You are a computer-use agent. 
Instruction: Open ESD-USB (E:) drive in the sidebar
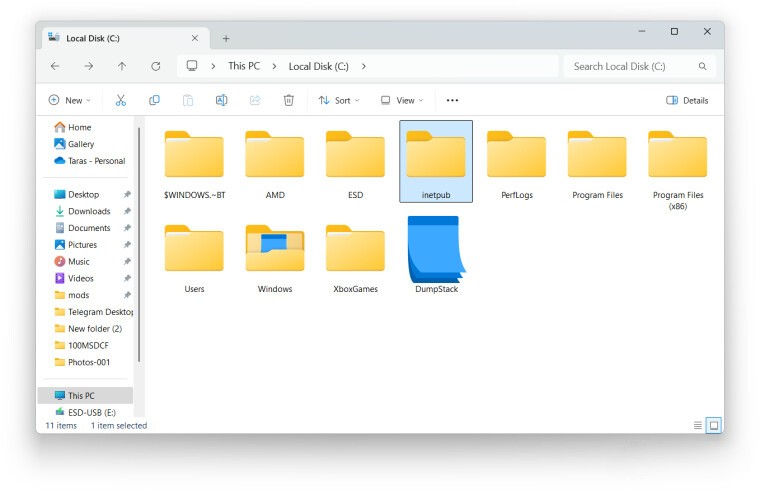(x=85, y=412)
